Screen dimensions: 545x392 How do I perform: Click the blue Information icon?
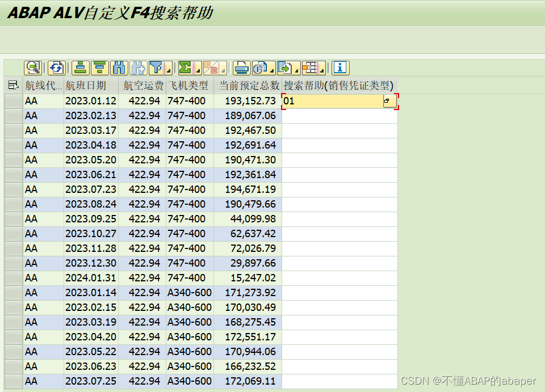click(340, 68)
